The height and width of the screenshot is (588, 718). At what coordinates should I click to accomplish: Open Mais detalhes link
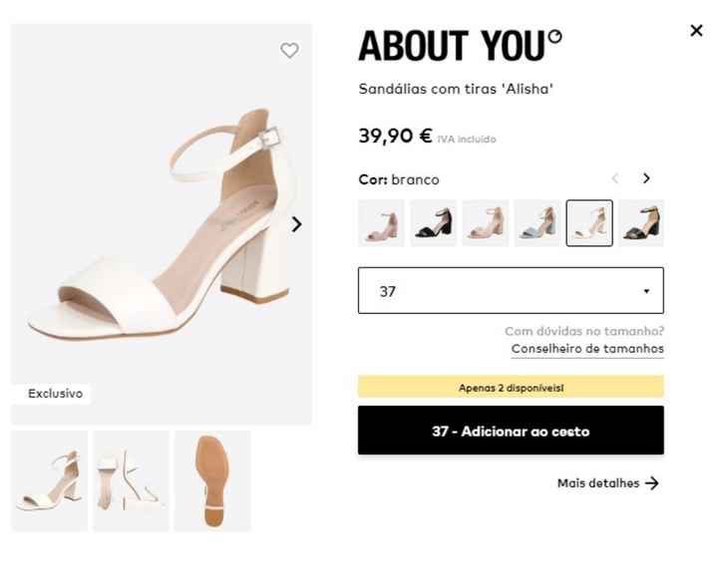point(598,483)
